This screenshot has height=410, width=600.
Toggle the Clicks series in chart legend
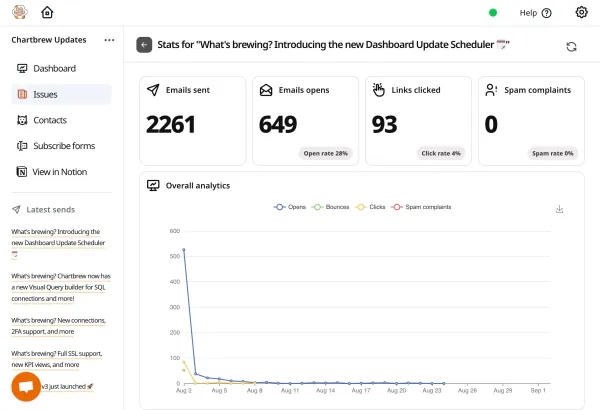coord(371,207)
